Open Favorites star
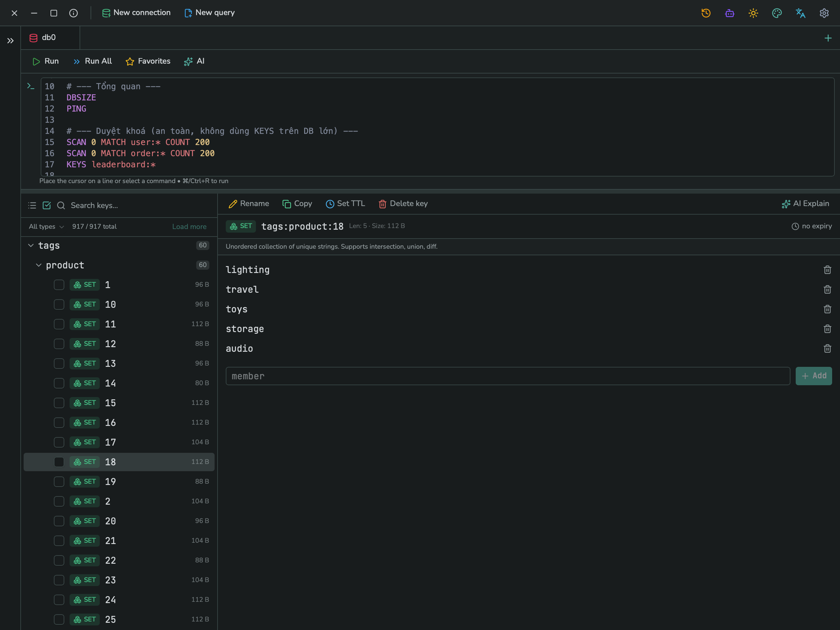 point(148,61)
